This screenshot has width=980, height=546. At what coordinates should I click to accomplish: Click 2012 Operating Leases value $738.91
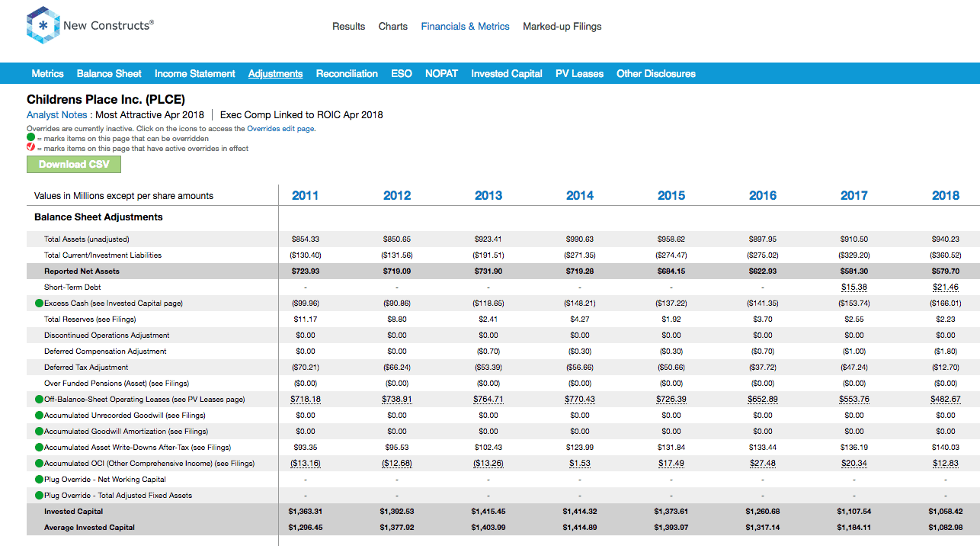pos(397,400)
